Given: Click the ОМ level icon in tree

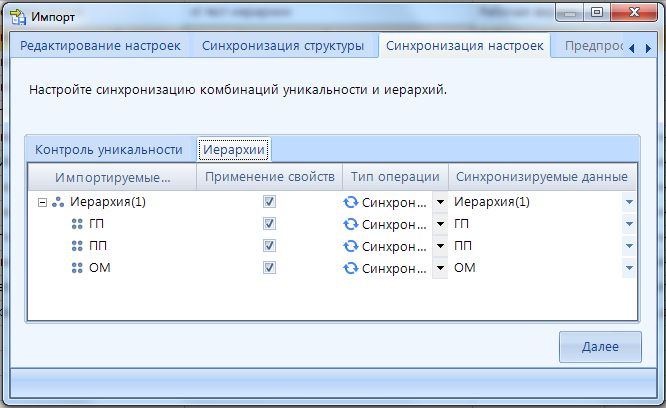Looking at the screenshot, I should [x=78, y=268].
